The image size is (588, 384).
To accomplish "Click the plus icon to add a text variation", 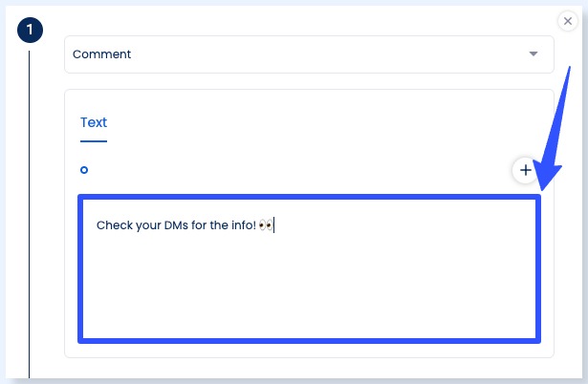I will click(525, 170).
